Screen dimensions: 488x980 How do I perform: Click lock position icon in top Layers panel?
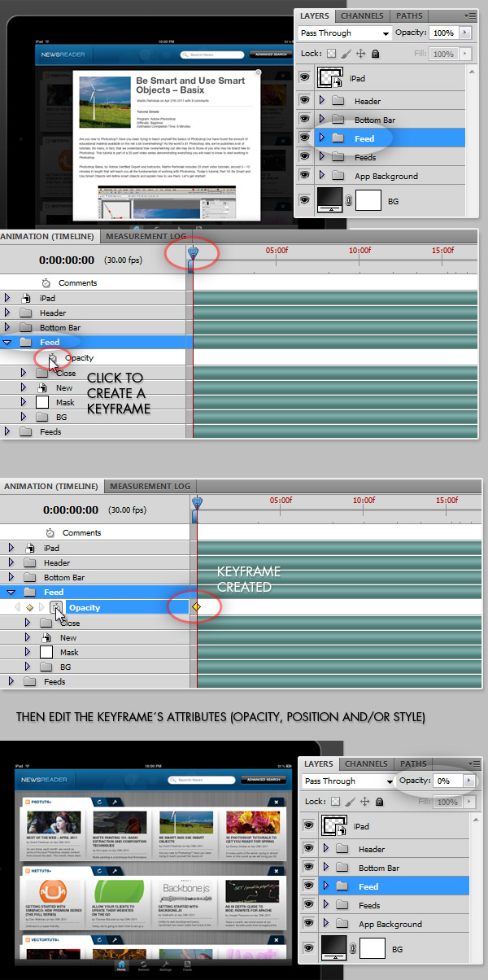tap(360, 54)
